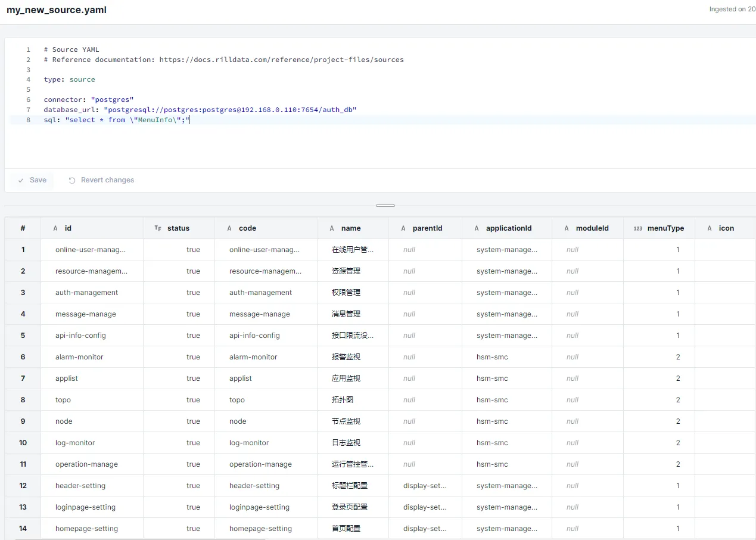Image resolution: width=756 pixels, height=540 pixels.
Task: Click the Ingested on timestamp text
Action: 732,10
